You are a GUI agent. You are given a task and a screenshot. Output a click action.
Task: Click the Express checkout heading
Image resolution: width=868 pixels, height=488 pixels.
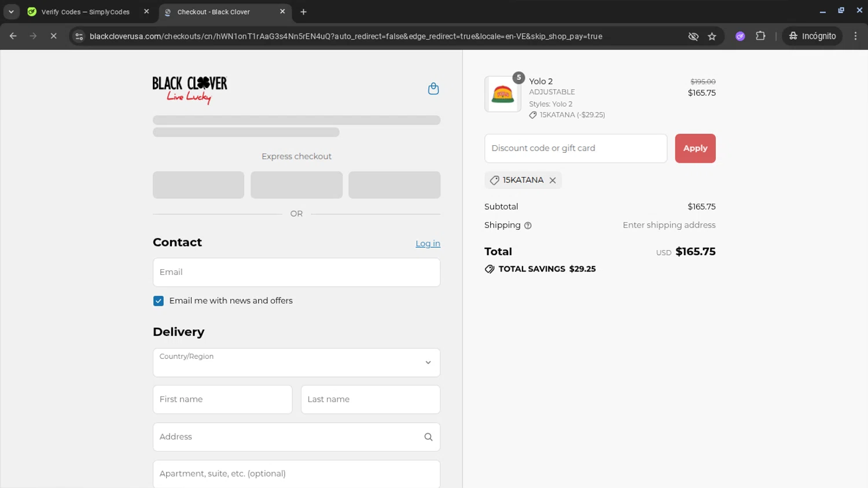[296, 156]
